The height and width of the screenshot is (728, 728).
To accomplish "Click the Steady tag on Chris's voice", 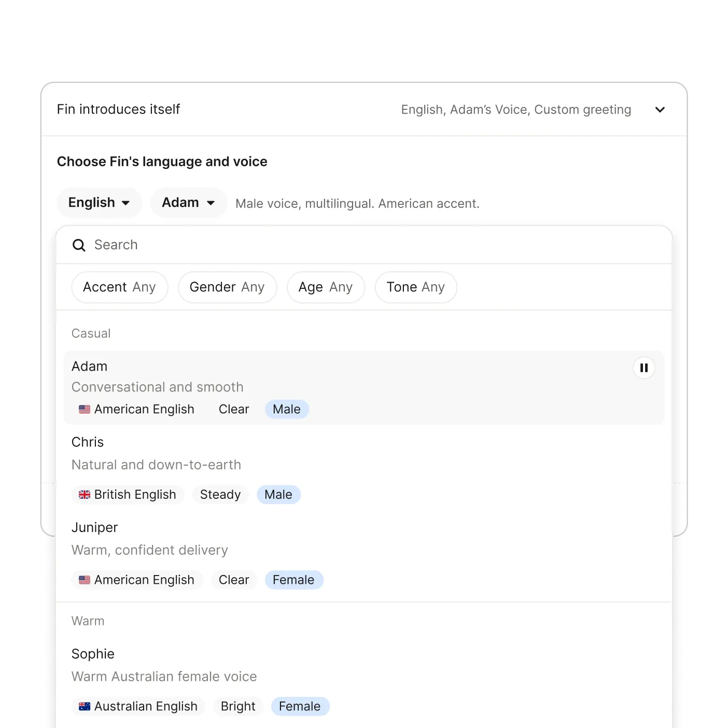I will point(220,494).
